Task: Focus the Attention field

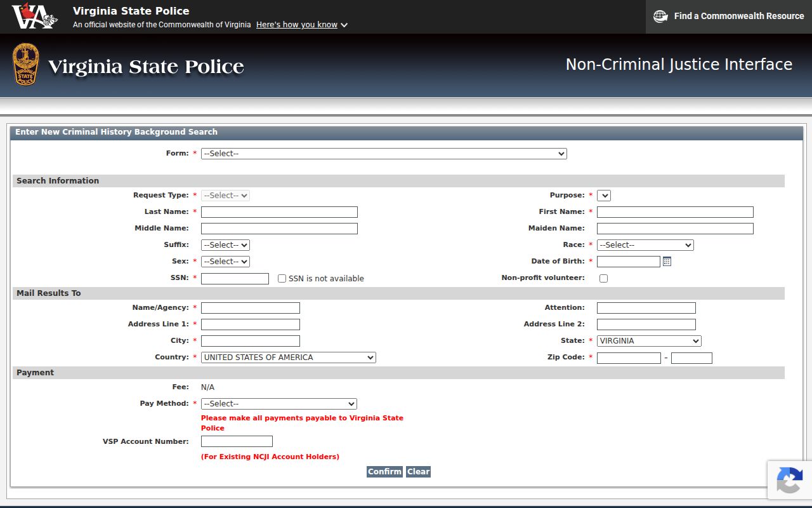Action: tap(646, 308)
